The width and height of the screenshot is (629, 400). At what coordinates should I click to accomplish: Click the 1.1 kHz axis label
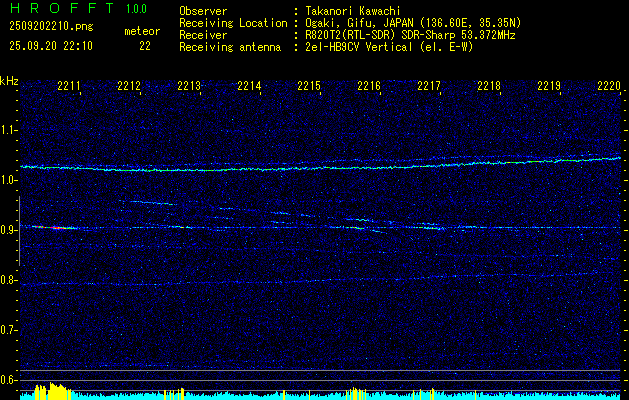pos(8,130)
